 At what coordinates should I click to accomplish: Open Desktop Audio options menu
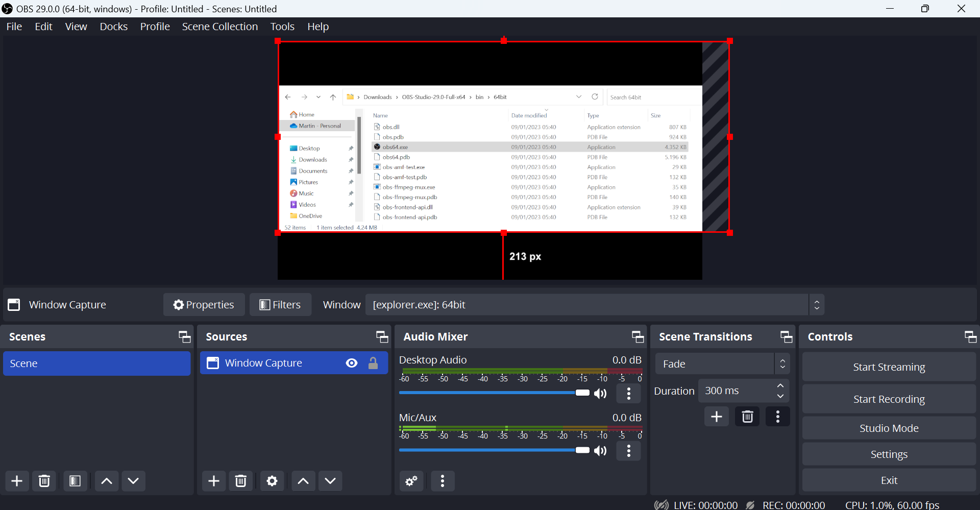coord(629,393)
